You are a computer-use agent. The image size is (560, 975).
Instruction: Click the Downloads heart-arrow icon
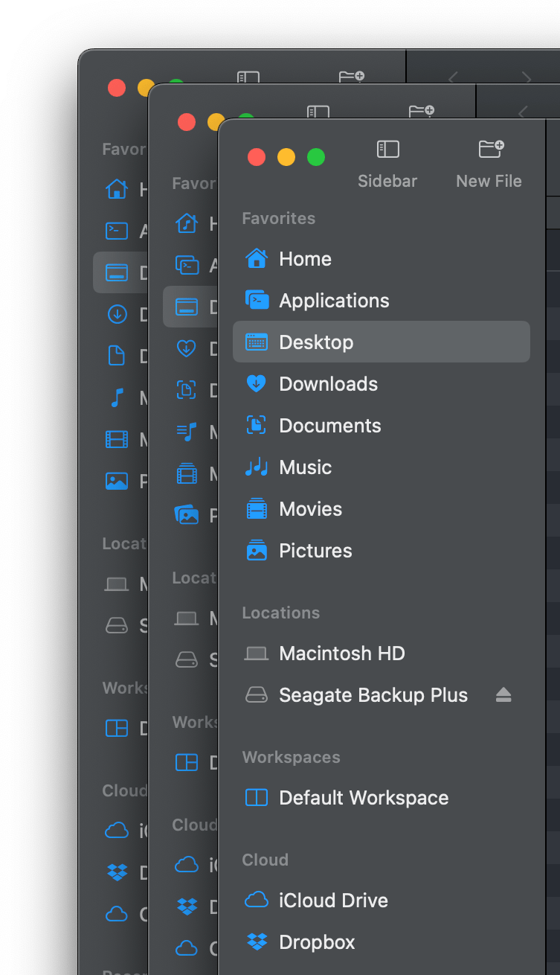(x=257, y=384)
